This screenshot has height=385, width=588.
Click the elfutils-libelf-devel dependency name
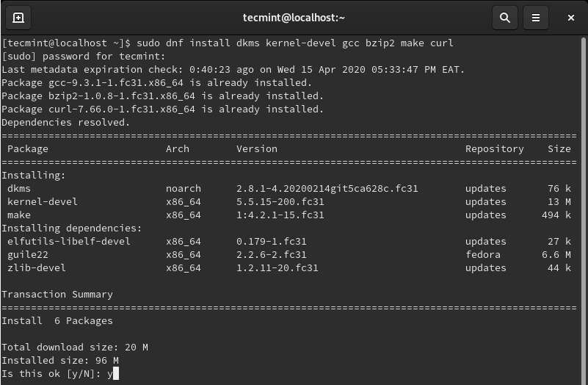coord(69,242)
